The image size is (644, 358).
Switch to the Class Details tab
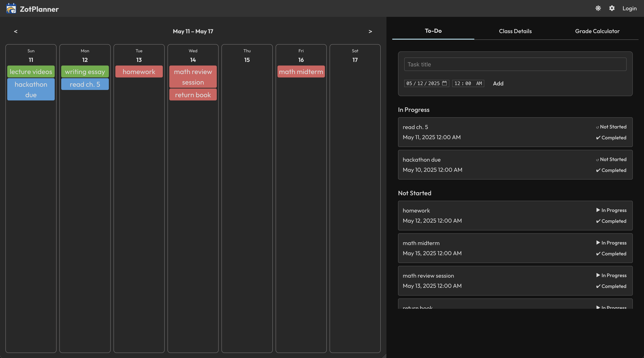click(515, 31)
